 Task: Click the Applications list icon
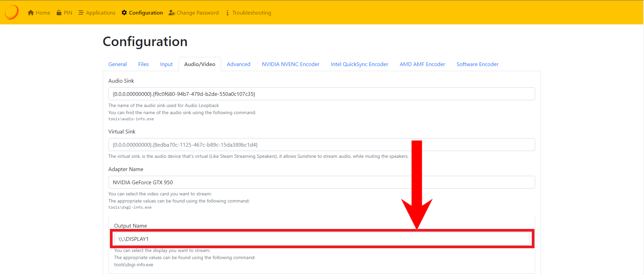tap(81, 13)
